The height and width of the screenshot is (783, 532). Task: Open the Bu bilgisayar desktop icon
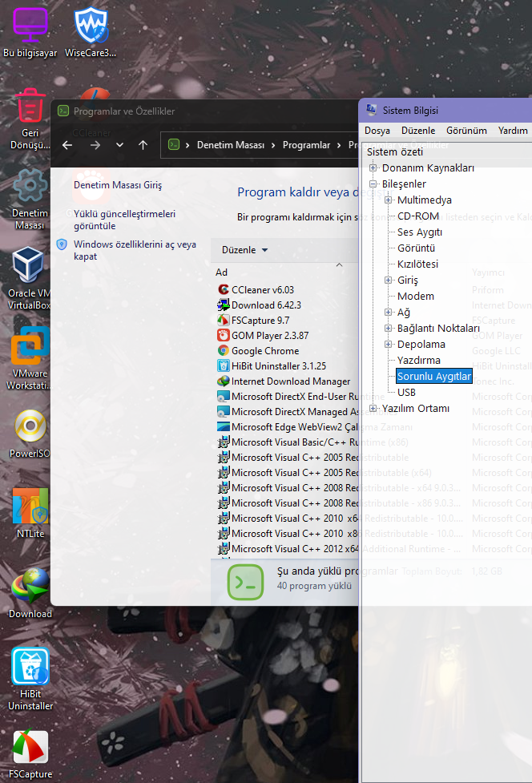30,32
